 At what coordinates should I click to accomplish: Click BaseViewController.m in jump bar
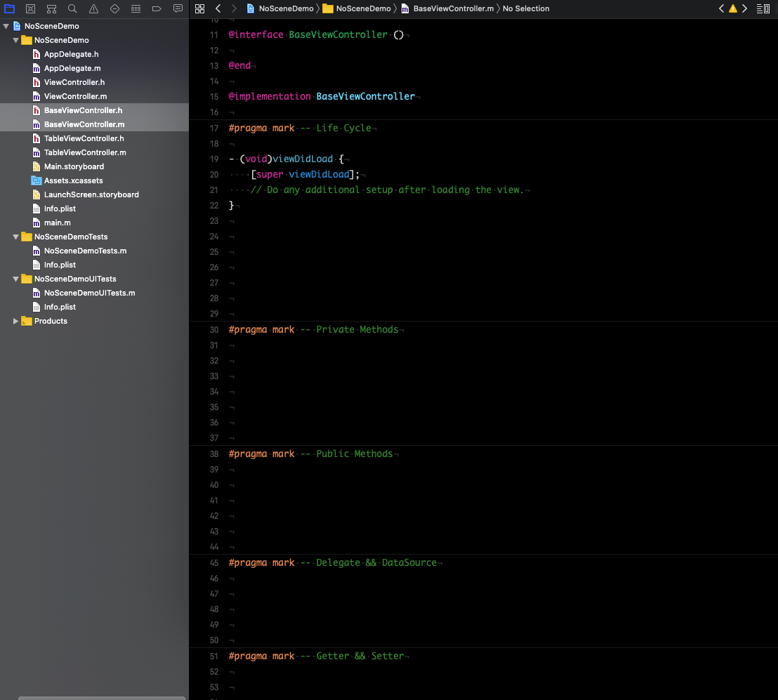pyautogui.click(x=447, y=8)
